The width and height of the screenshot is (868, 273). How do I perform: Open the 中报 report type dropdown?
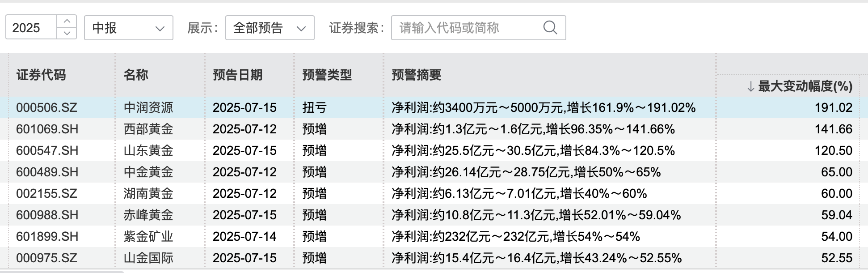coord(128,28)
